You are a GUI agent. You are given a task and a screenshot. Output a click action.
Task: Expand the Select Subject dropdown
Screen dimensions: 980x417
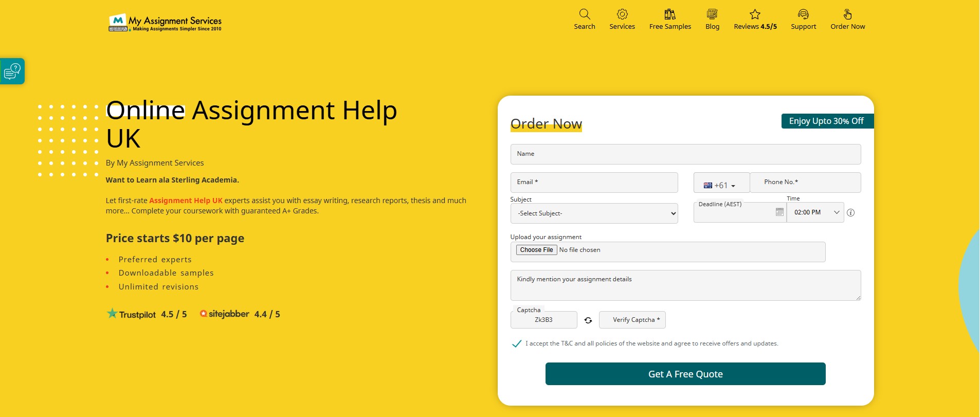coord(594,213)
